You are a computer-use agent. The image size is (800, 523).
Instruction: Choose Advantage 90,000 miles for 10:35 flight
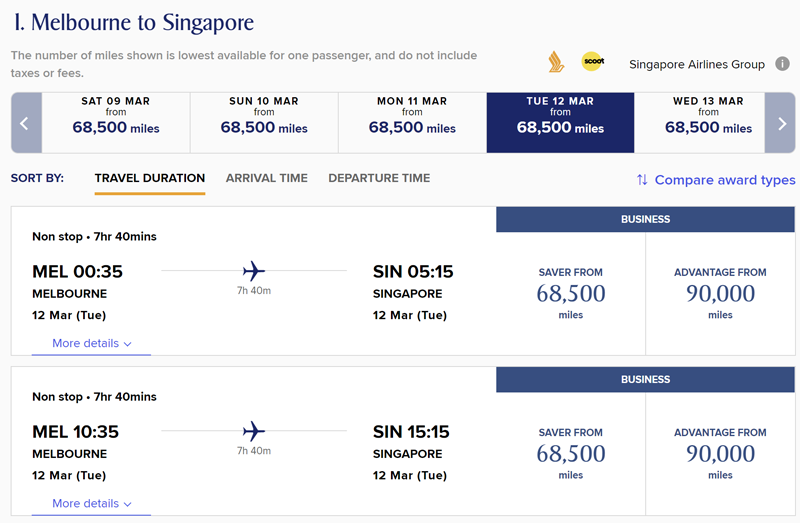point(720,454)
